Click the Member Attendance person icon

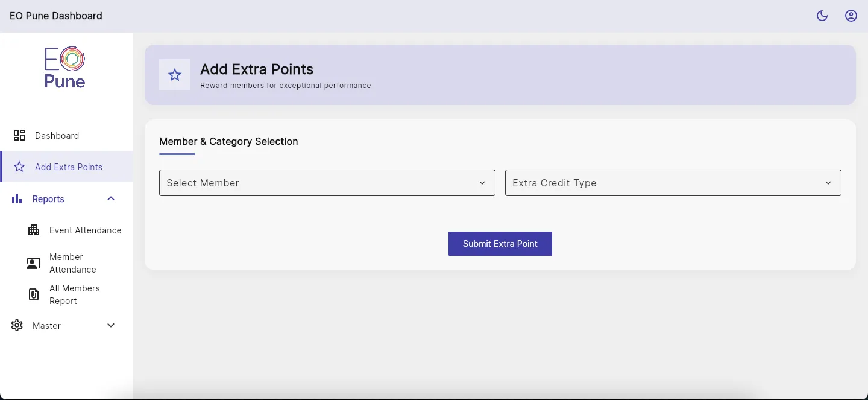click(x=34, y=264)
